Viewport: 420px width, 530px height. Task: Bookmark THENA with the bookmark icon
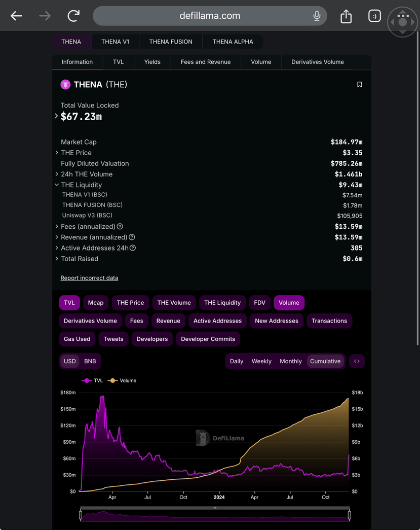pos(360,85)
